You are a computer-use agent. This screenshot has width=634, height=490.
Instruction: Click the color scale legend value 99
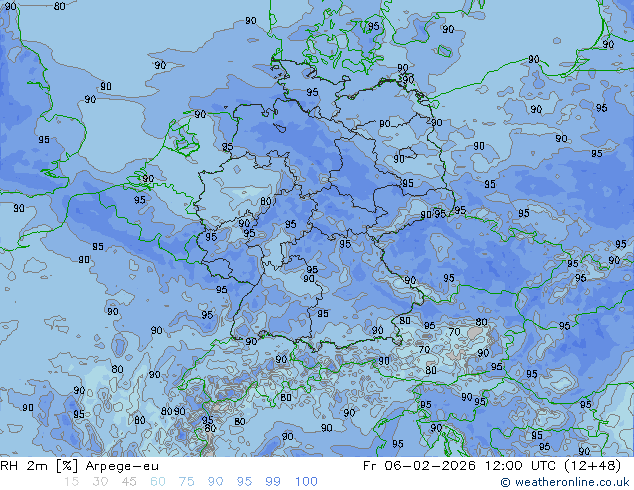273,482
